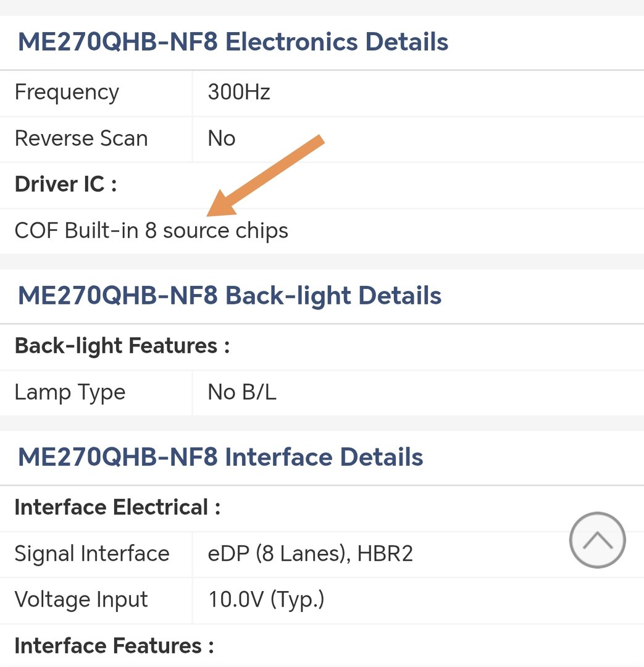The height and width of the screenshot is (667, 644).
Task: Click the orange arrow annotation
Action: point(266,176)
